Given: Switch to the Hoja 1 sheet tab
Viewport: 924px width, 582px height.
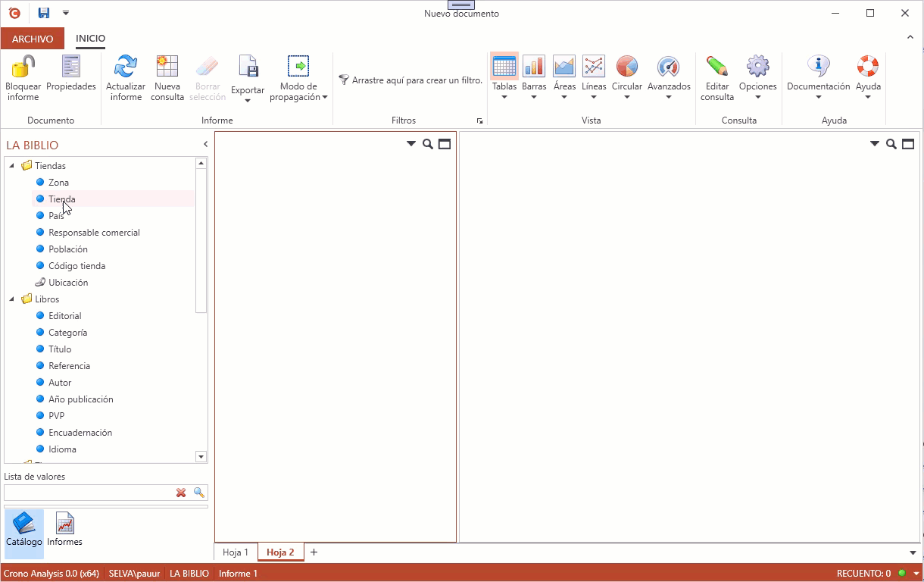Looking at the screenshot, I should (x=236, y=552).
